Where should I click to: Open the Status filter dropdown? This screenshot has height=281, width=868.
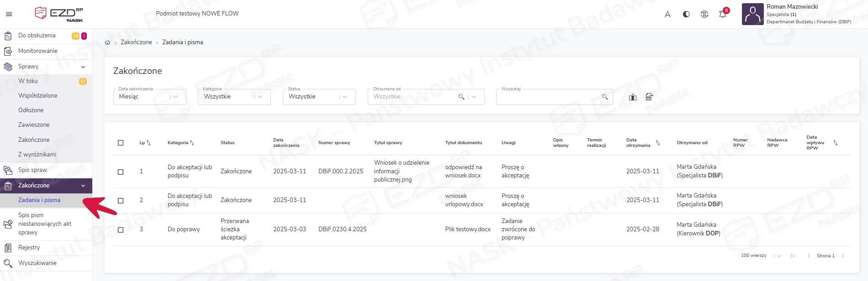tap(319, 97)
